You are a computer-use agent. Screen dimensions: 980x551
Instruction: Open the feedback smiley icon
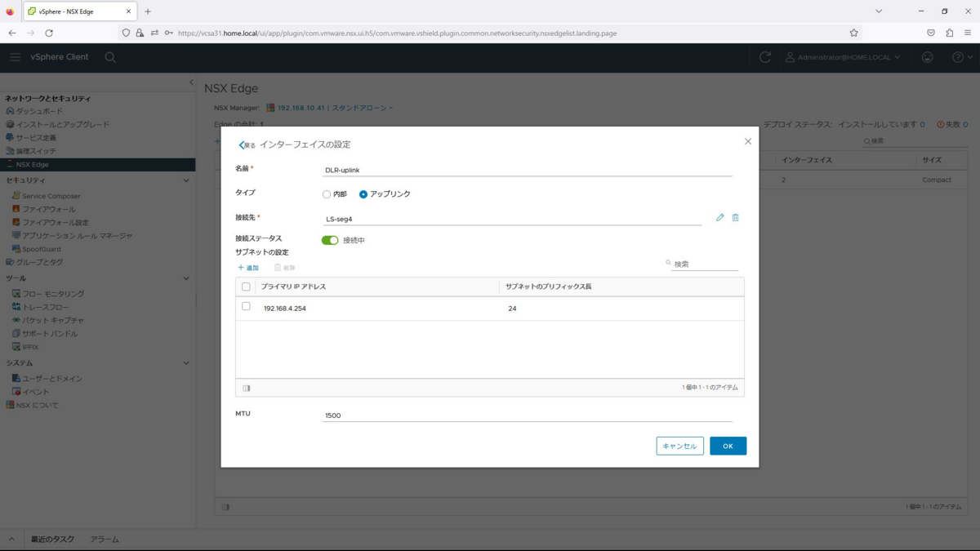click(927, 57)
